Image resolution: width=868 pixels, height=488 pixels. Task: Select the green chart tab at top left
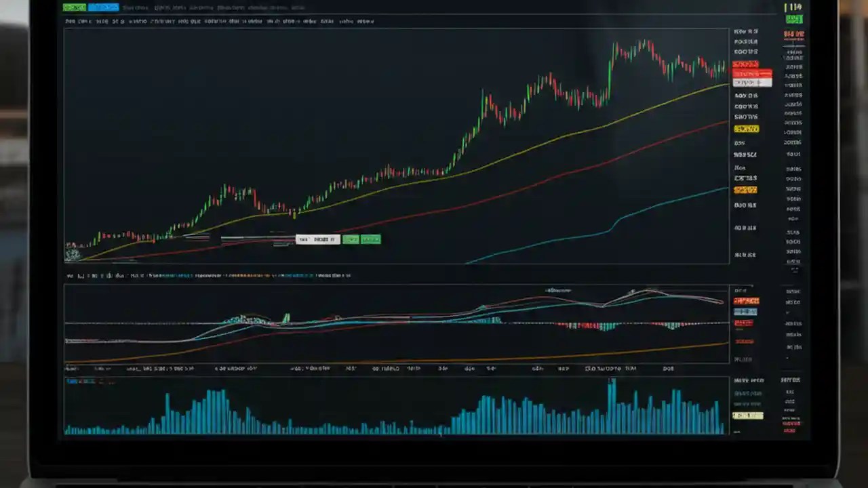74,7
